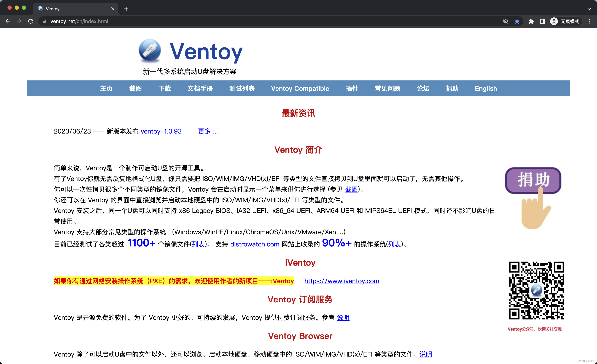Open the Ventoy Compatible page
Image resolution: width=597 pixels, height=364 pixels.
(x=300, y=89)
